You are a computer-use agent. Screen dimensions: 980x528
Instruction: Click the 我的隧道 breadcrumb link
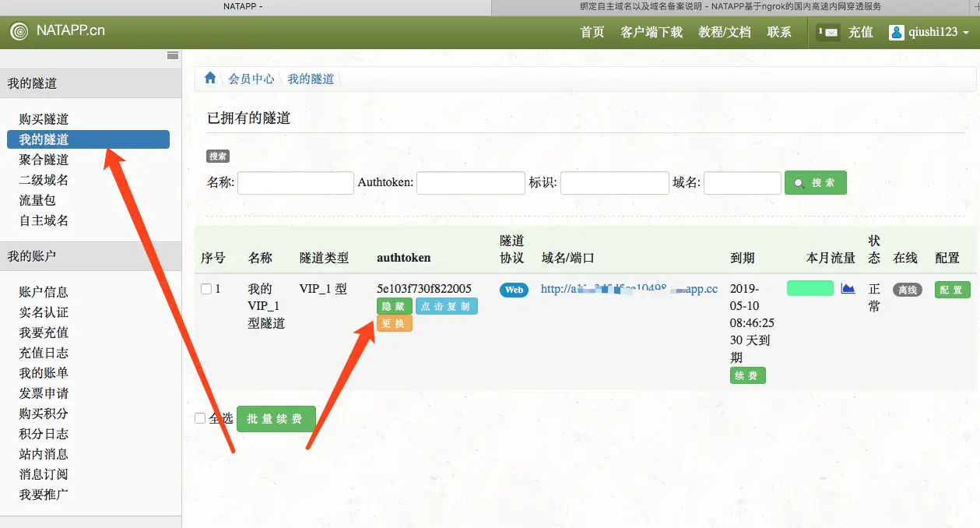[311, 79]
